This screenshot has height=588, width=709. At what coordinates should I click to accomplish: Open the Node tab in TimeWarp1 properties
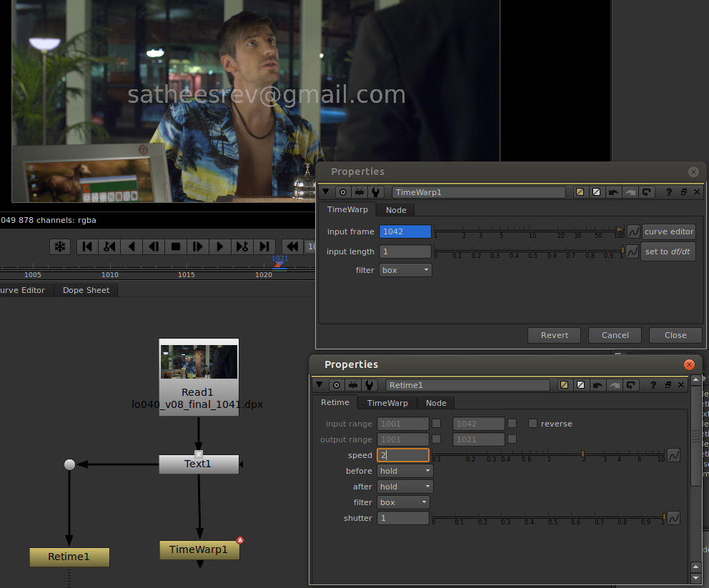[396, 210]
